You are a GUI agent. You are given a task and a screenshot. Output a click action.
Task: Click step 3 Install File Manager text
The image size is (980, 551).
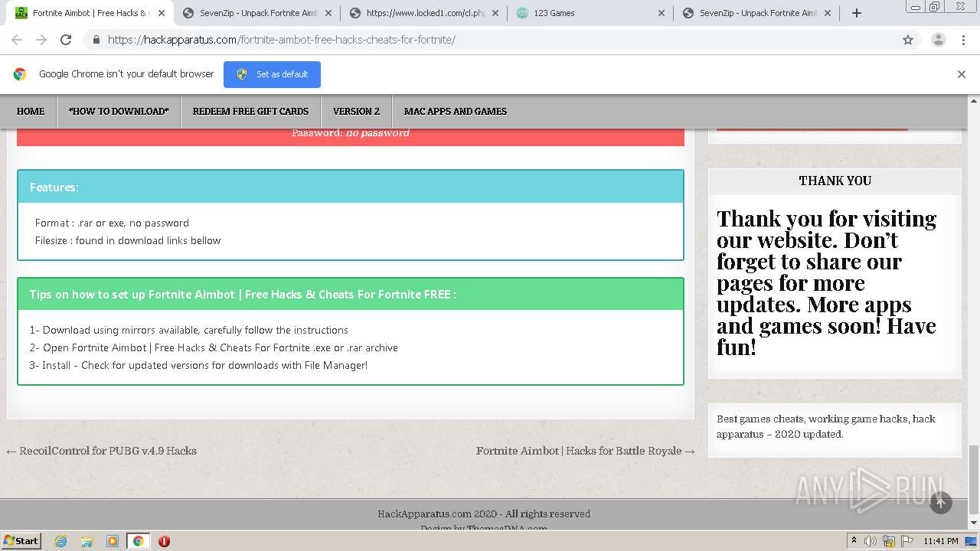click(198, 365)
